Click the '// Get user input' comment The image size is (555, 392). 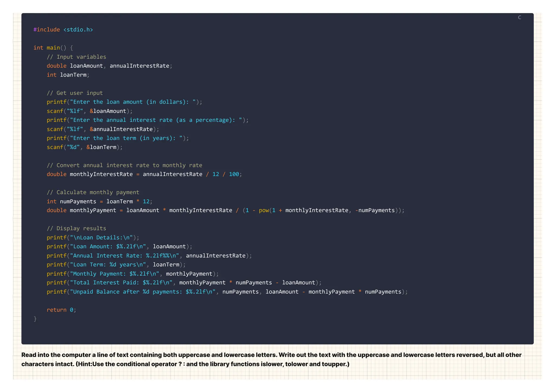click(x=75, y=93)
